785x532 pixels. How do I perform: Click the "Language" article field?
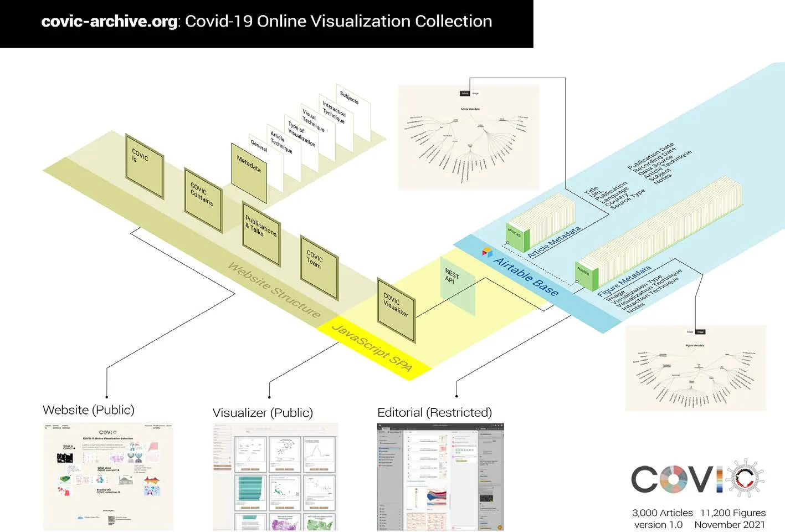[614, 195]
